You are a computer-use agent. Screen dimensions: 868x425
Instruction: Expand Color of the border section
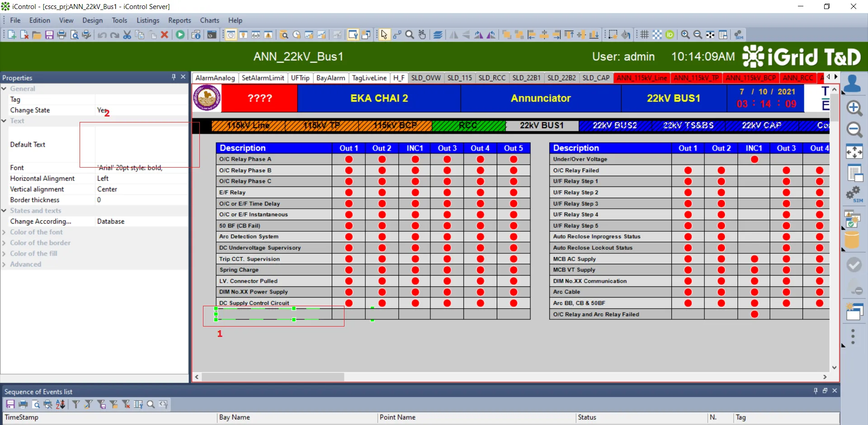(4, 243)
